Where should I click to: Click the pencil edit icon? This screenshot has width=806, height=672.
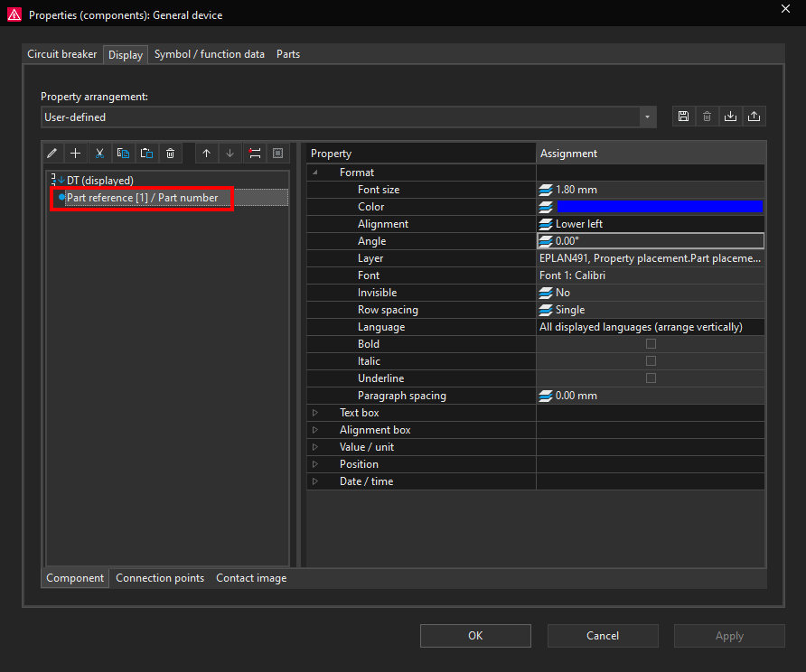pyautogui.click(x=52, y=154)
